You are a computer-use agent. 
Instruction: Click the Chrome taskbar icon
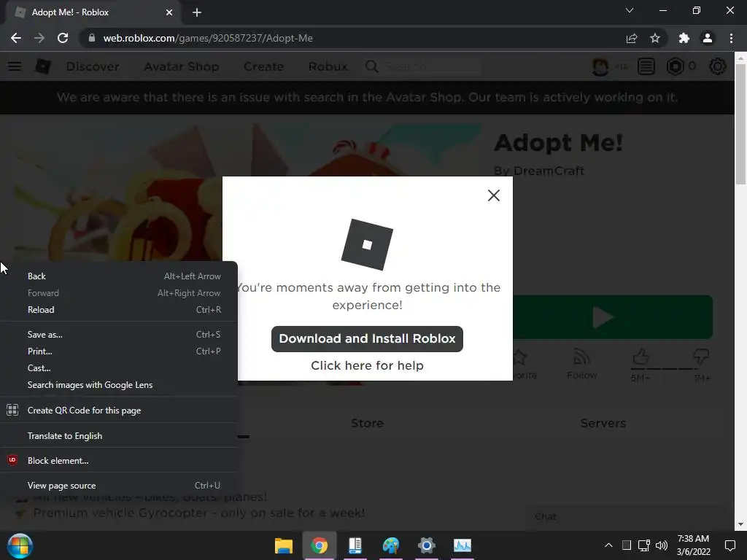[320, 545]
